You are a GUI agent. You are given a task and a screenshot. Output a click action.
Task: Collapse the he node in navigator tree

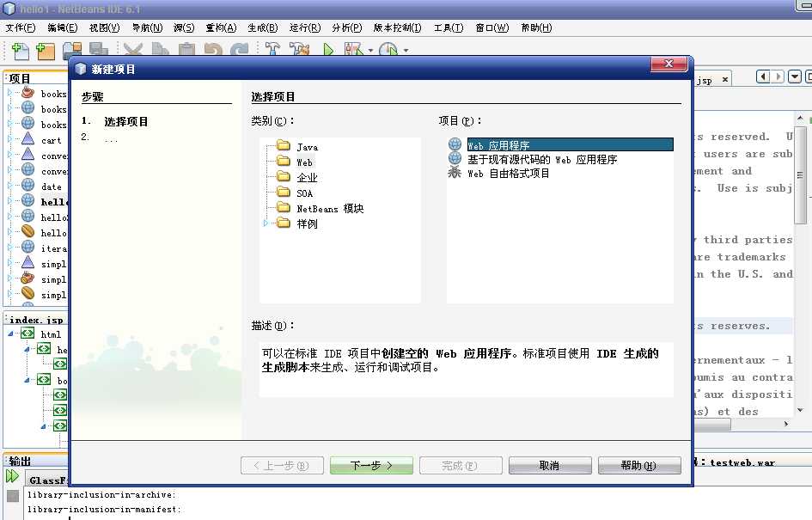coord(27,350)
